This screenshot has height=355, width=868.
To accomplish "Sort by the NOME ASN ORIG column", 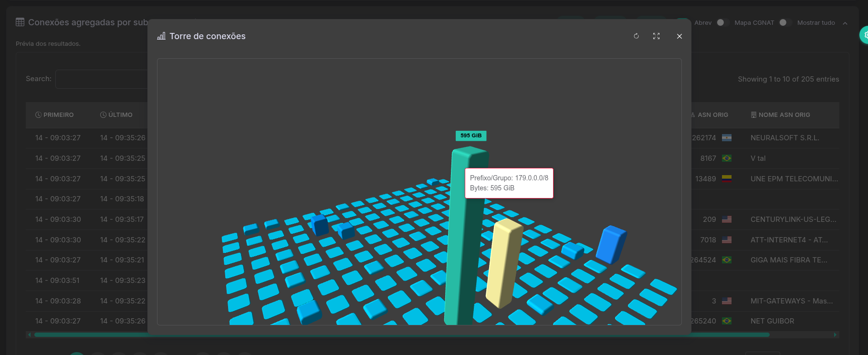I will point(784,115).
